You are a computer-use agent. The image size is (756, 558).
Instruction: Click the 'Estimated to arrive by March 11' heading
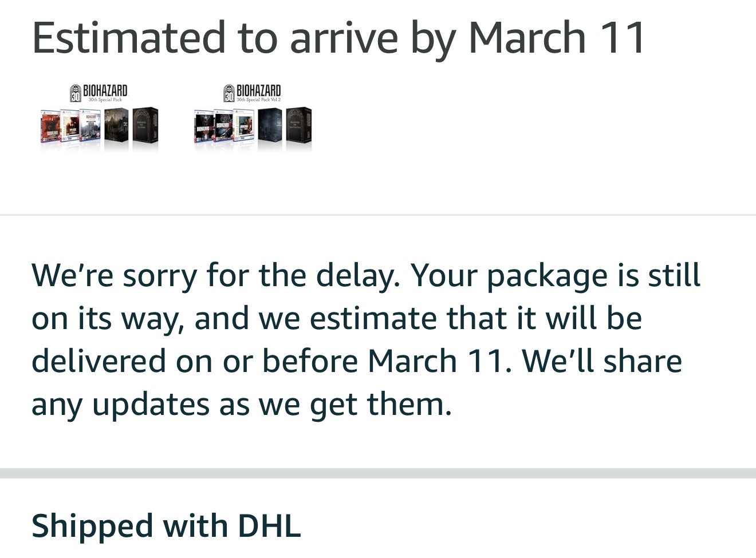tap(338, 38)
